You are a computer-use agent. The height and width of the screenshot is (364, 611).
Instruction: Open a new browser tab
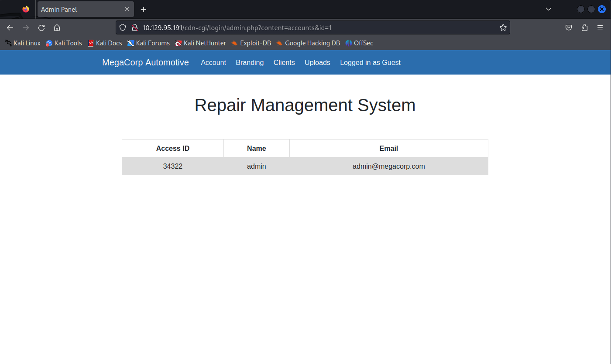[143, 9]
